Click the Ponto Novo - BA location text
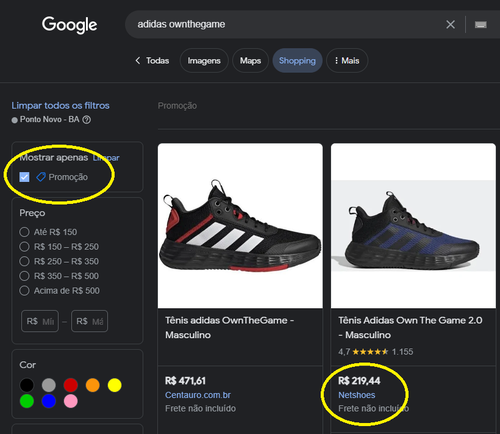The height and width of the screenshot is (434, 500). (x=49, y=119)
